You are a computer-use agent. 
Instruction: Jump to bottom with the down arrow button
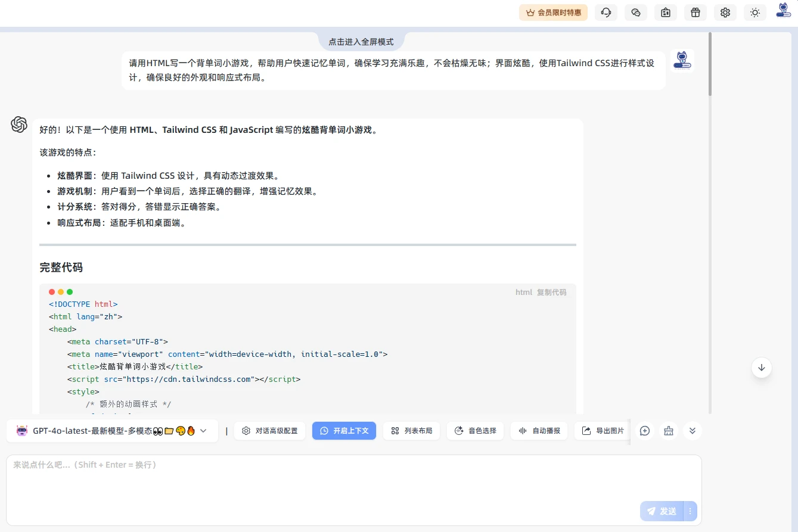coord(761,368)
